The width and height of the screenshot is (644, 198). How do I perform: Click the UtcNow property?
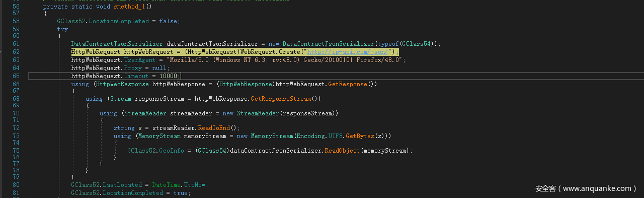pos(195,185)
